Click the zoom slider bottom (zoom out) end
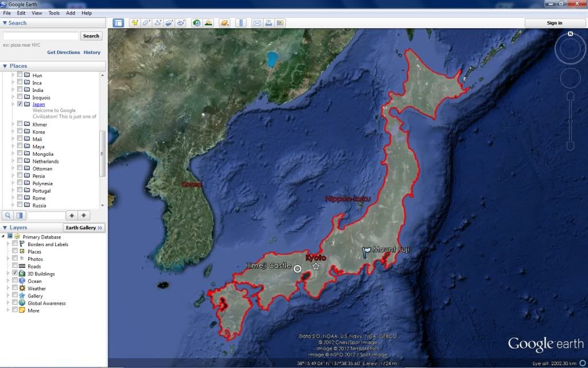 point(570,147)
